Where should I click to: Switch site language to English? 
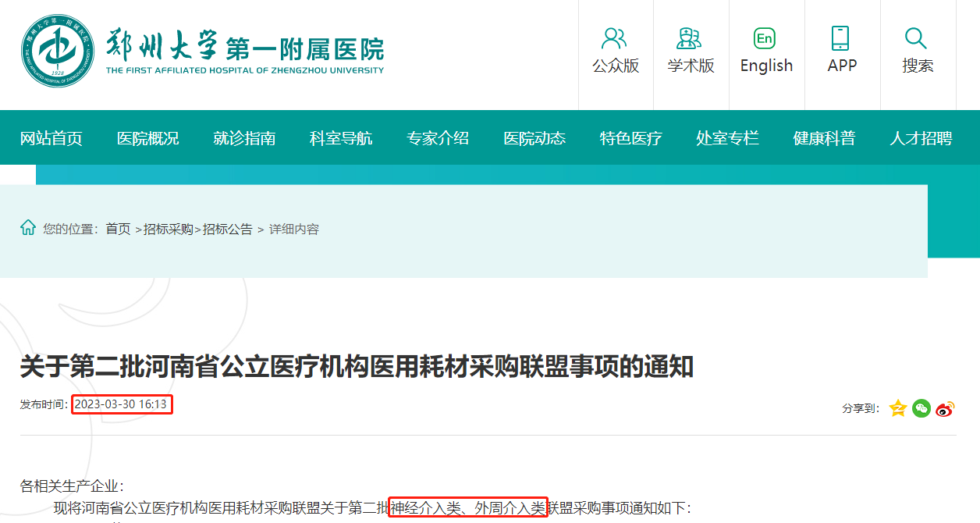766,52
